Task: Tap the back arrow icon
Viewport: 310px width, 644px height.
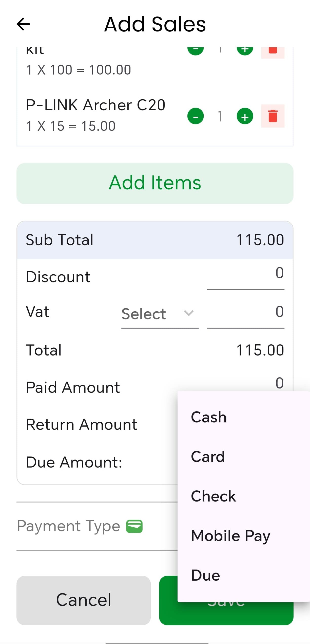Action: point(23,24)
